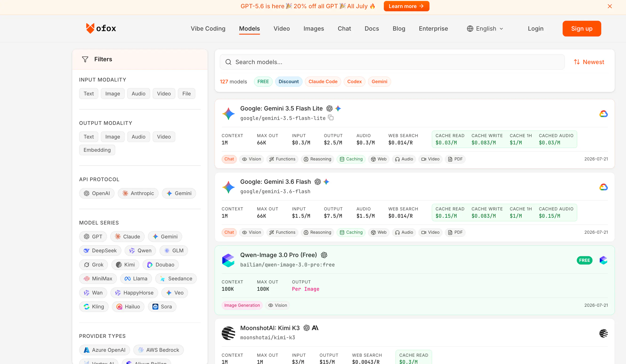
Task: Toggle the Text input modality filter
Action: click(x=89, y=94)
